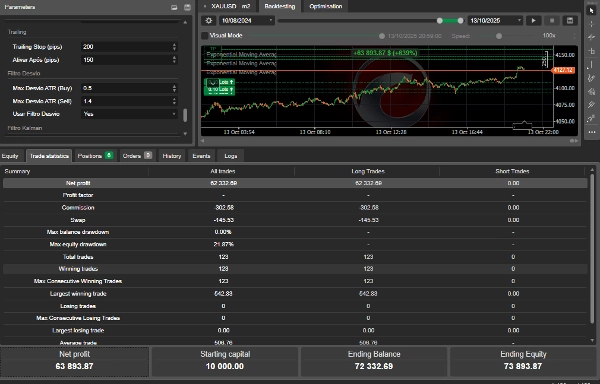Switch to the Backtesting tab
The image size is (600, 384).
click(280, 7)
